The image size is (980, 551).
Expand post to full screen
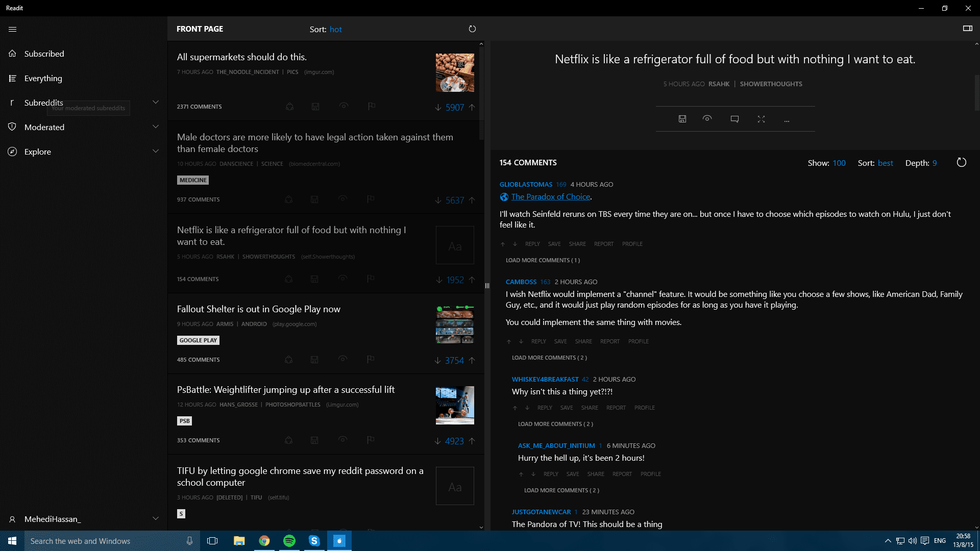coord(761,119)
